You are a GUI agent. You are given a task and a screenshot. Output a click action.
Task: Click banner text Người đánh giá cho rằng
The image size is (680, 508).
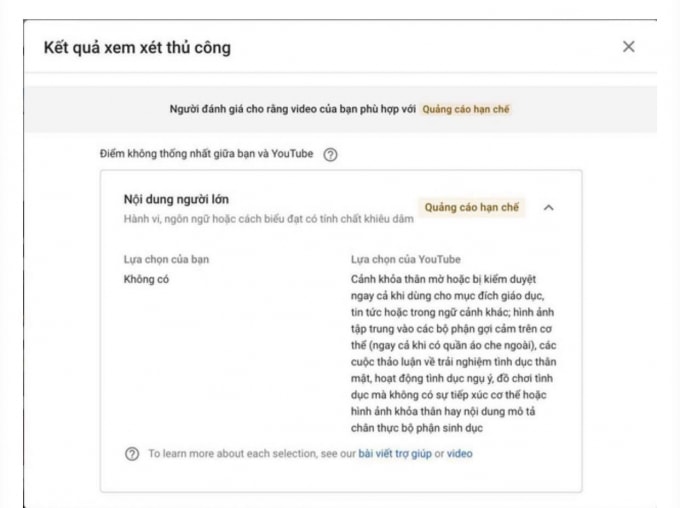tap(293, 109)
